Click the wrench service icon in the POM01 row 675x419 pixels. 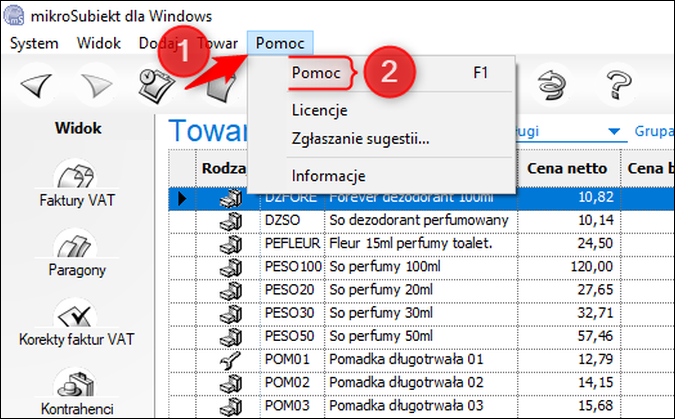[x=230, y=360]
